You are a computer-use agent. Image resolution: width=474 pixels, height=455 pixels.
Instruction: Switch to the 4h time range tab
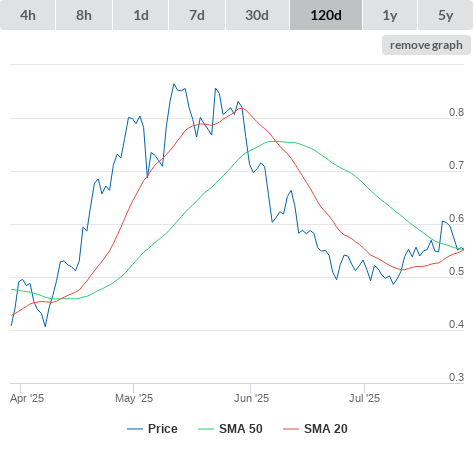coord(28,15)
